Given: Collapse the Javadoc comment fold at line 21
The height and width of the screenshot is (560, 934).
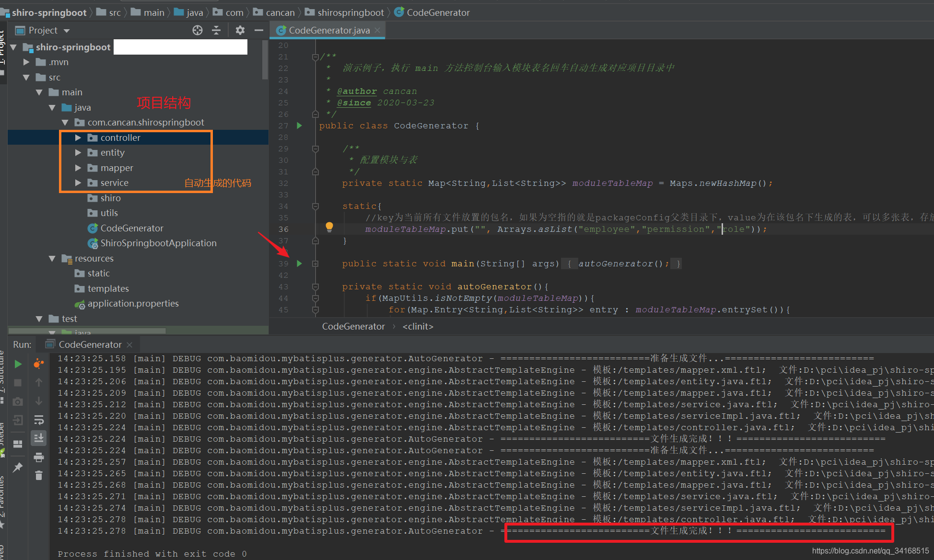Looking at the screenshot, I should pos(315,57).
